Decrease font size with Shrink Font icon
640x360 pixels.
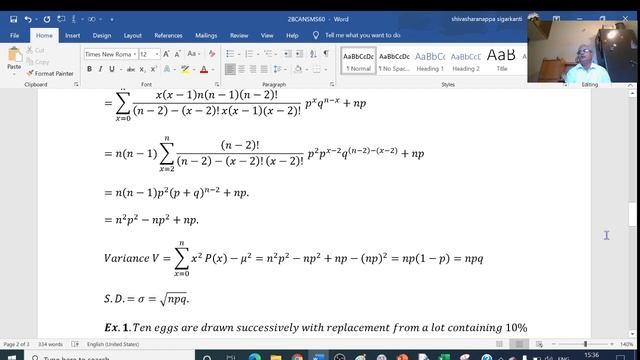pyautogui.click(x=178, y=54)
